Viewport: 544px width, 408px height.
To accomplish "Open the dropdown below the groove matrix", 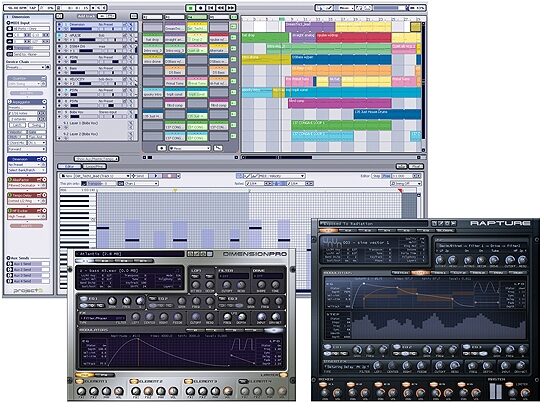I will click(190, 148).
